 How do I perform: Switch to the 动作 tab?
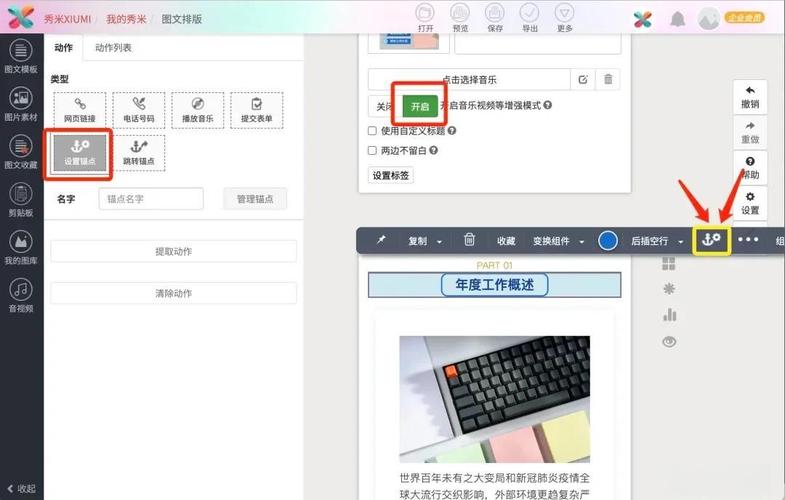[x=64, y=48]
